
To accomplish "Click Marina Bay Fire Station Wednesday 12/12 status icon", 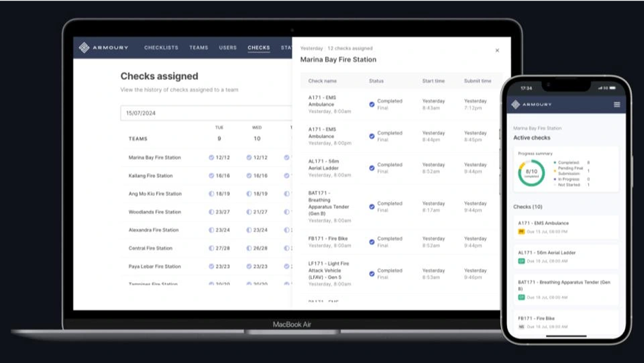I will (249, 157).
